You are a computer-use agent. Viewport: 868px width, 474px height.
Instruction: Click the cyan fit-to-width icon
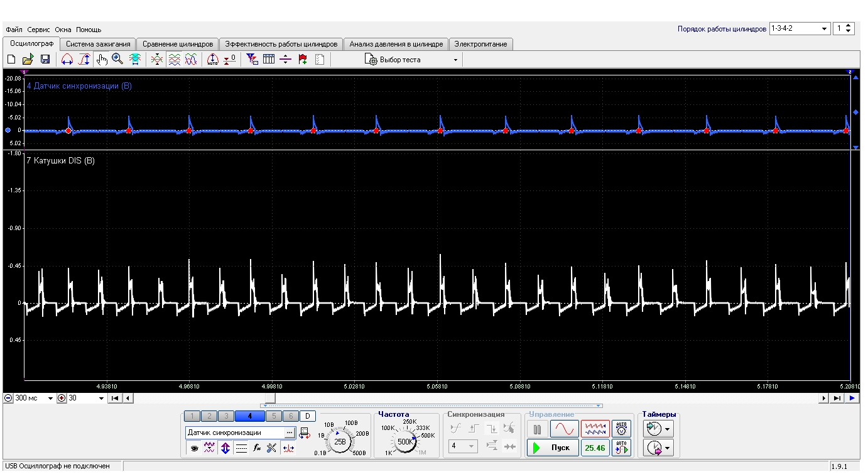tap(134, 60)
